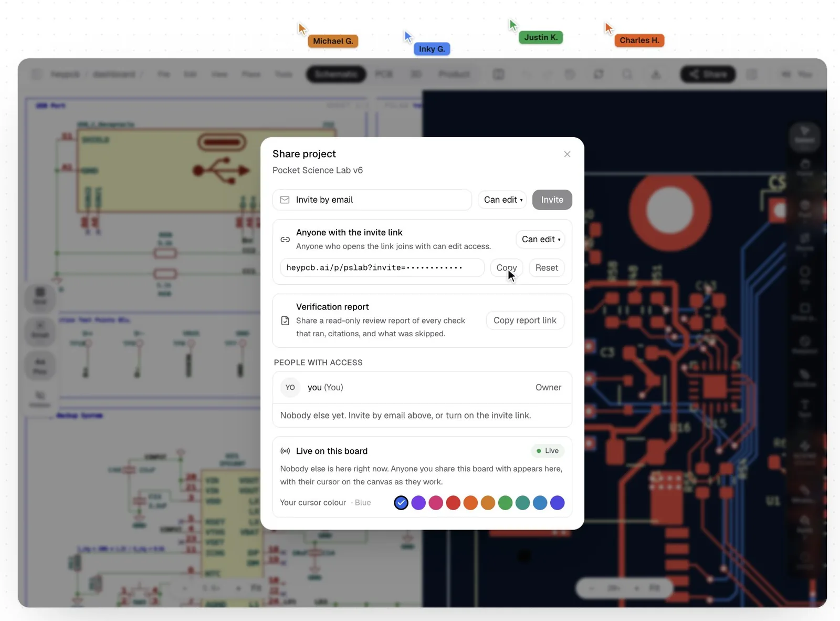The height and width of the screenshot is (621, 840).
Task: Click the chain link icon beside invite link
Action: (x=285, y=240)
